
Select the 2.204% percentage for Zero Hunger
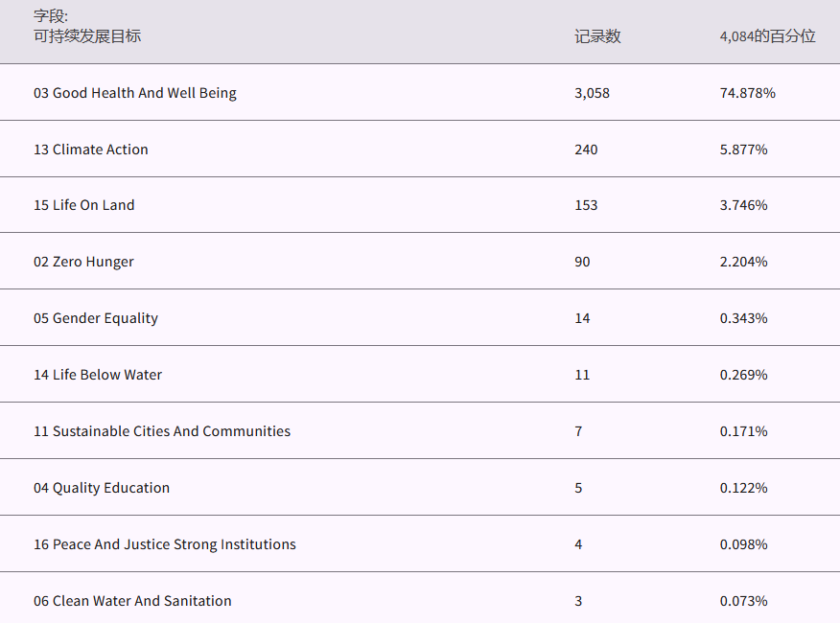click(x=743, y=262)
